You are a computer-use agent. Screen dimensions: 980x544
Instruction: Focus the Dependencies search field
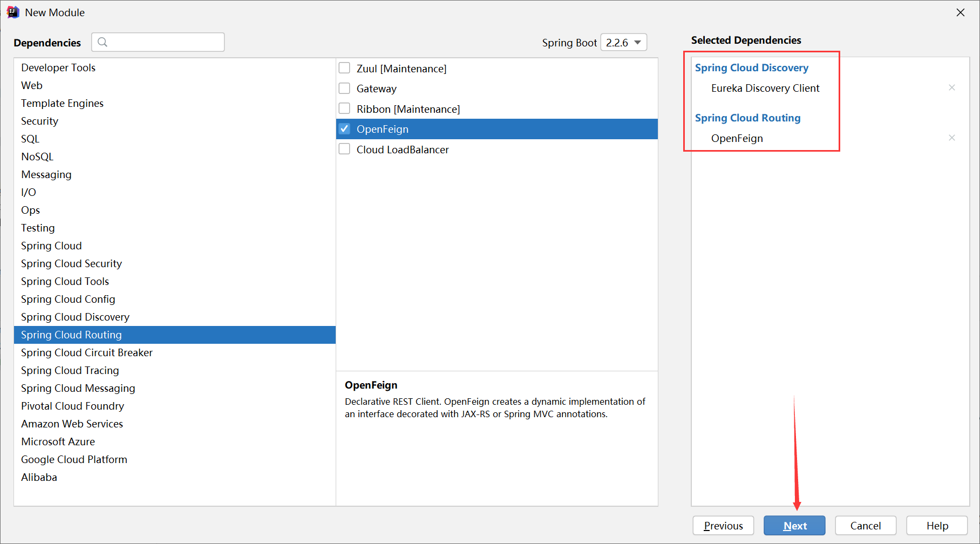coord(158,42)
